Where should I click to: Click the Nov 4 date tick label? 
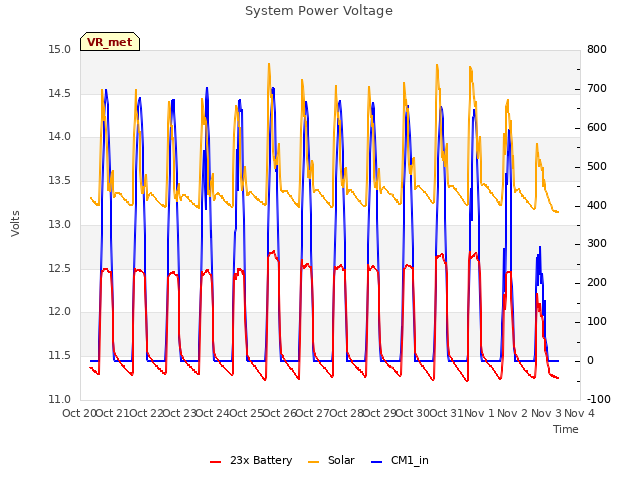(579, 413)
